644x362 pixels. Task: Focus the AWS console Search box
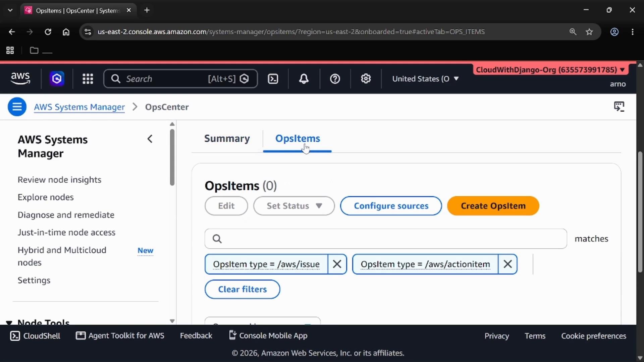(180, 79)
